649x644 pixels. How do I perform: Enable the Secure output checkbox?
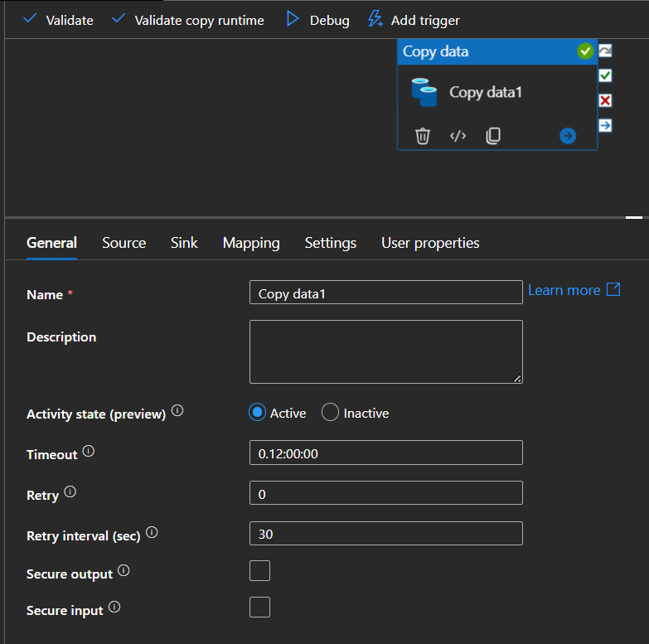260,571
